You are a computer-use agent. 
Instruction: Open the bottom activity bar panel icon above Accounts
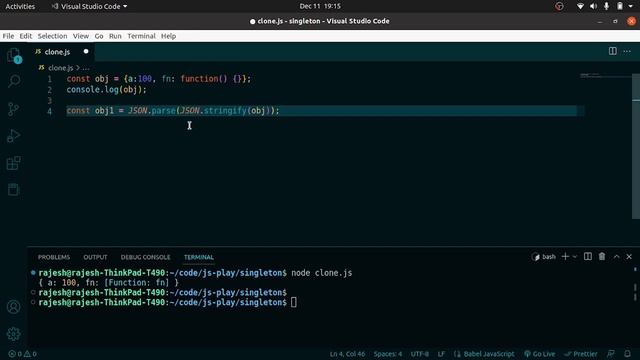click(13, 189)
